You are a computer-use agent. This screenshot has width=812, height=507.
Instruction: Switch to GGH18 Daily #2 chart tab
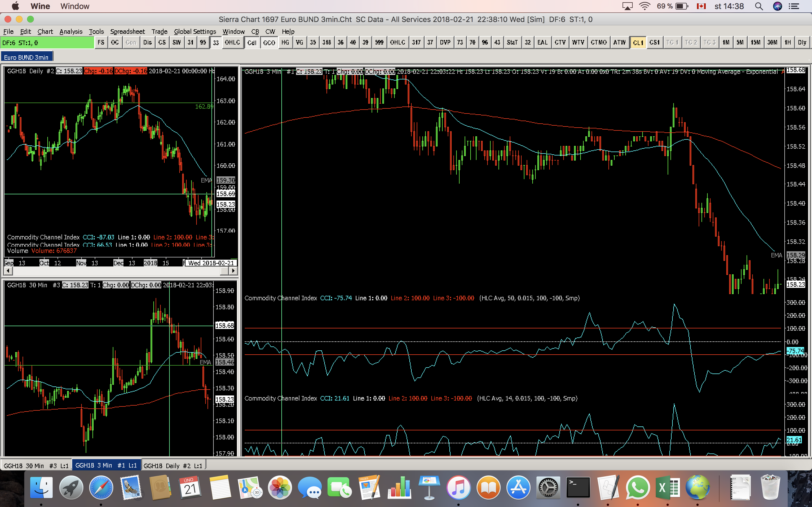[x=173, y=466]
